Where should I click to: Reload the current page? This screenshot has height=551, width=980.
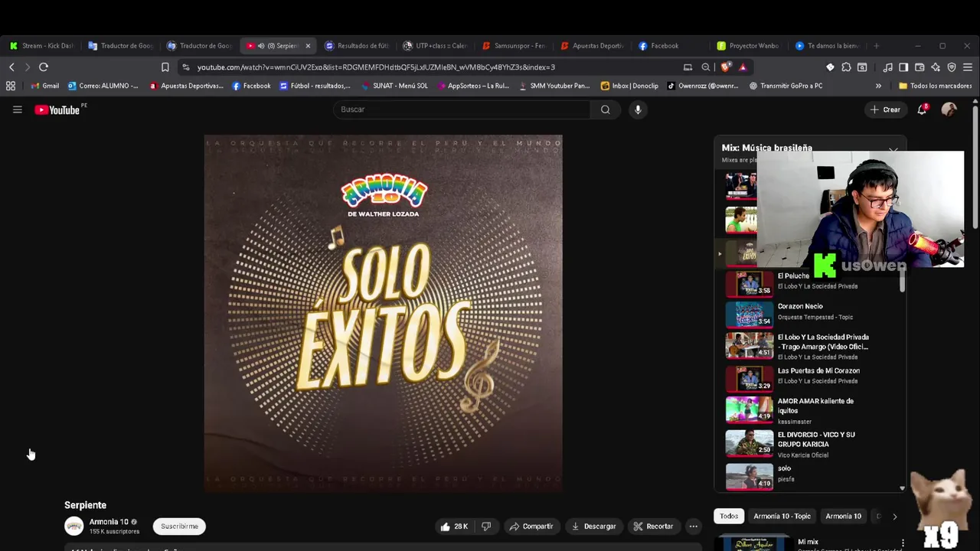(x=44, y=67)
